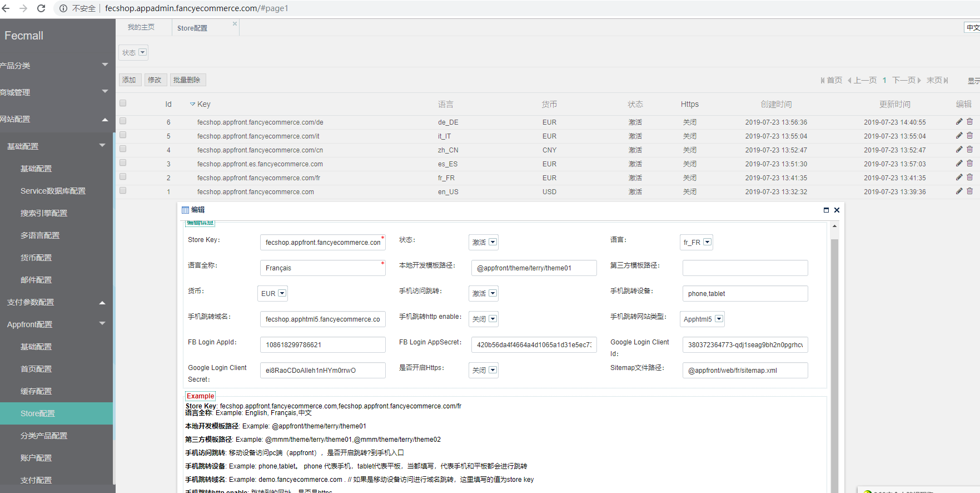Open the 语言 fr_FR dropdown
This screenshot has height=493, width=980.
pos(697,242)
